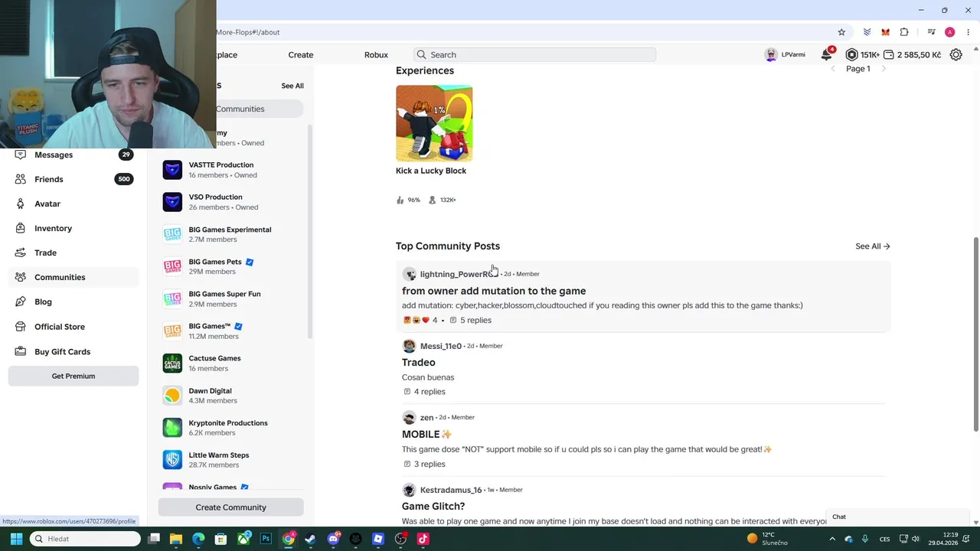Click the Get Premium button
Screen dimensions: 980x551
[73, 376]
